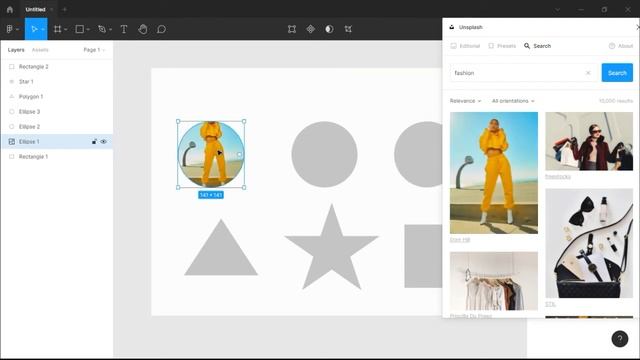Click the blue Search button

[x=617, y=73]
